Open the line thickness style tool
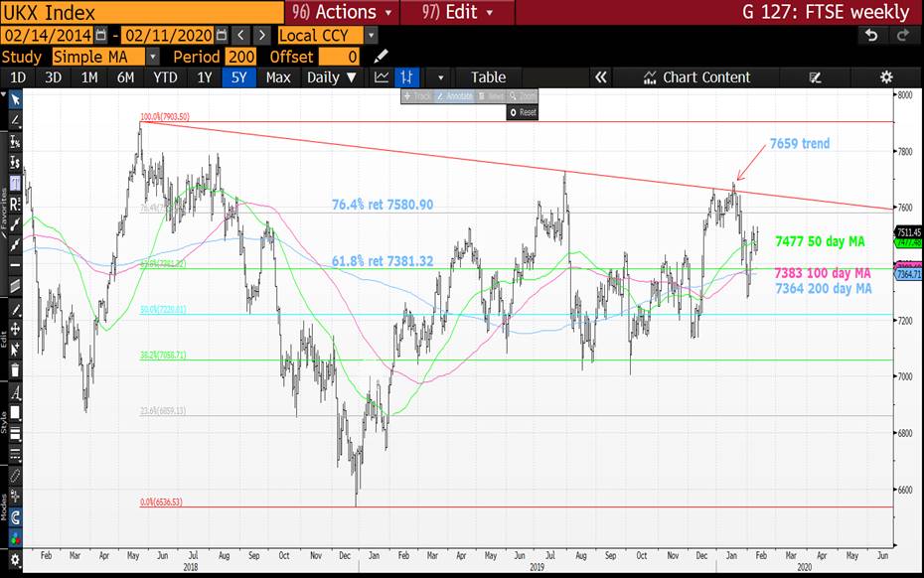Image resolution: width=924 pixels, height=578 pixels. pyautogui.click(x=15, y=434)
